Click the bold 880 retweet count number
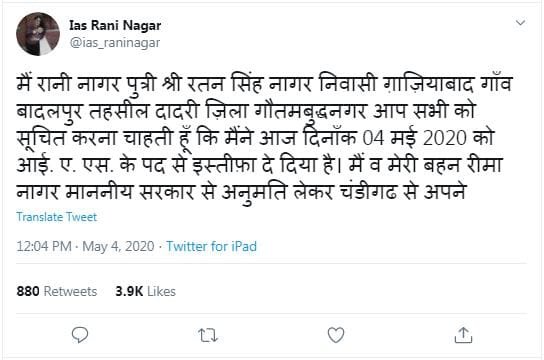Viewport: 544px width, 360px height. point(28,291)
